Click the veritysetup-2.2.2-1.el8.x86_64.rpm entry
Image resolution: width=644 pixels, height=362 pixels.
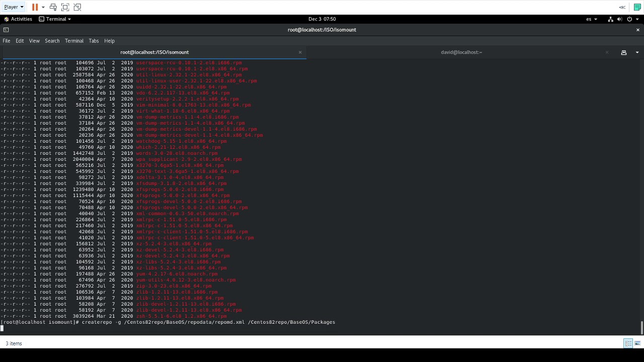click(187, 99)
